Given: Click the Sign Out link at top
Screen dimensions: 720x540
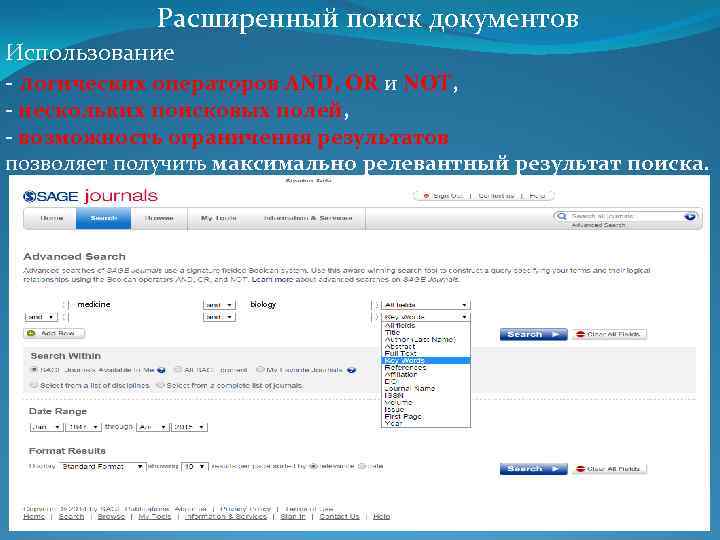Looking at the screenshot, I should coord(448,196).
